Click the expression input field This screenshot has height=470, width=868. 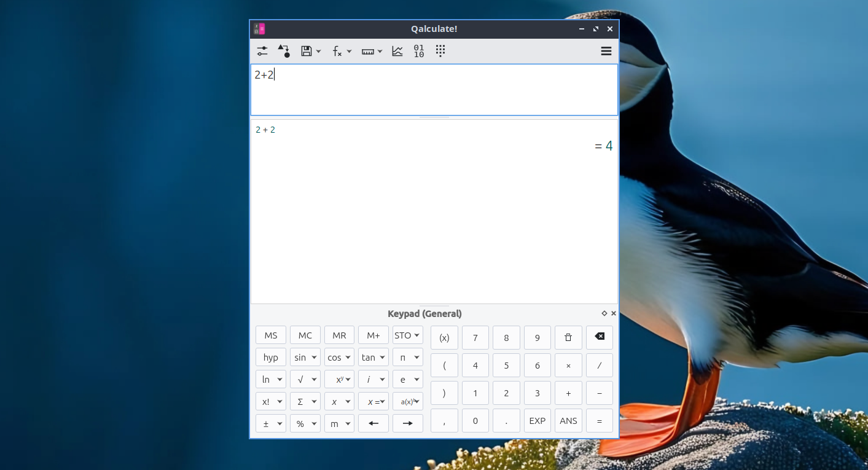point(434,90)
